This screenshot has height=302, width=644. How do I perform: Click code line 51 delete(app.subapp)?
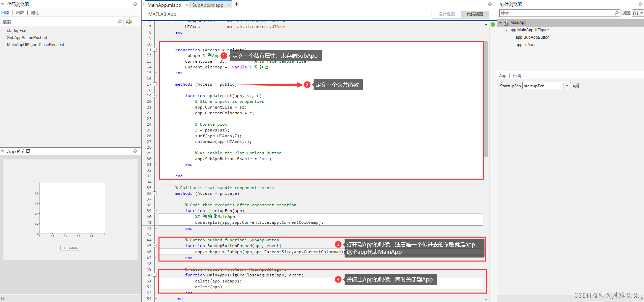click(x=218, y=281)
